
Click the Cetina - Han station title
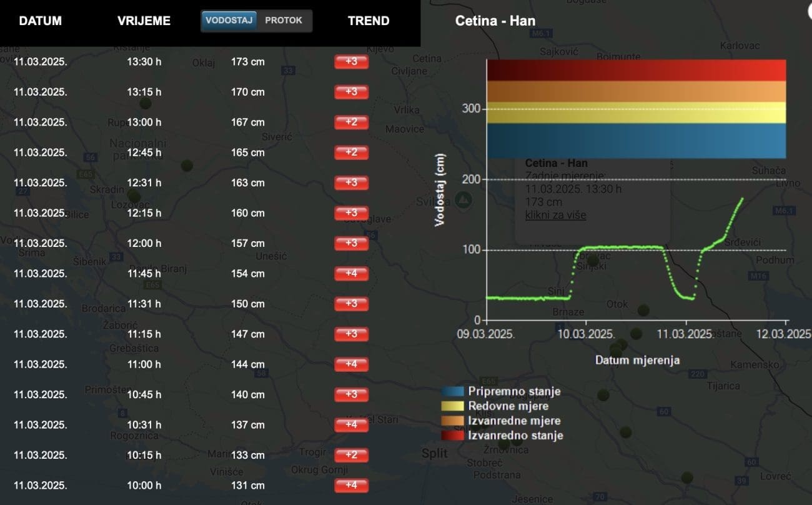point(495,21)
